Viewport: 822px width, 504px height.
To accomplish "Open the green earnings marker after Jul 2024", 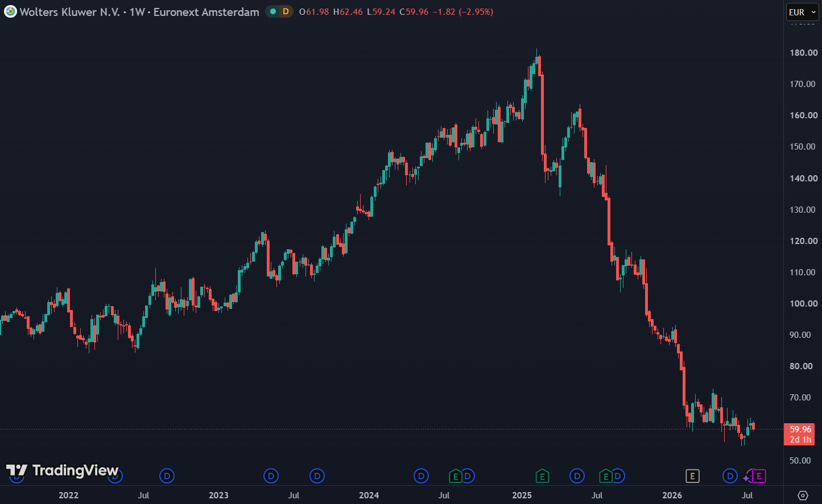I will click(x=455, y=476).
